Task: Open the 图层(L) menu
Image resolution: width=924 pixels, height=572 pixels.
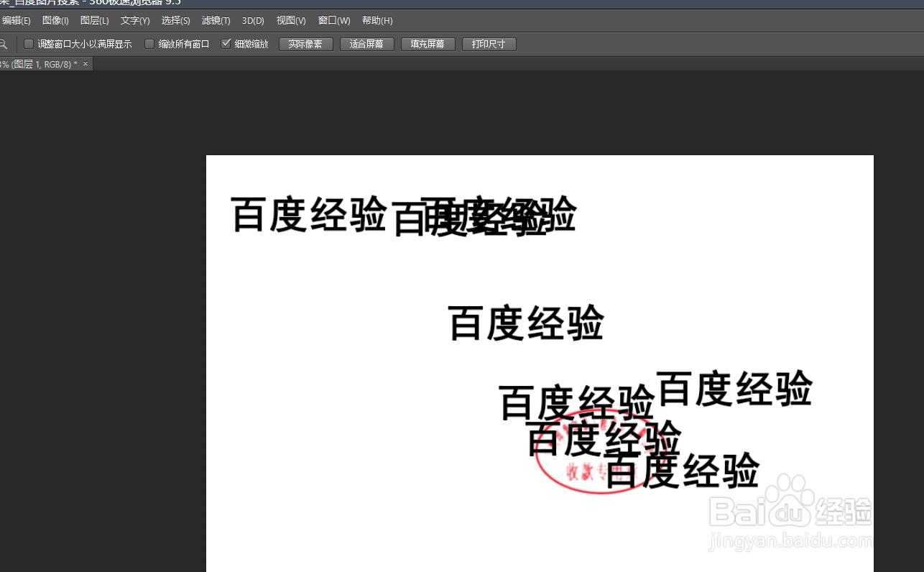Action: coord(95,21)
